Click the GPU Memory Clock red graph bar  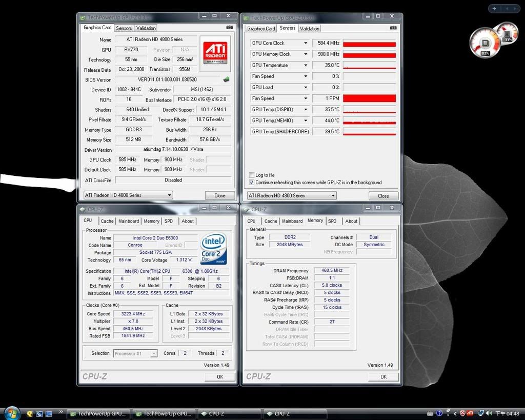[369, 54]
